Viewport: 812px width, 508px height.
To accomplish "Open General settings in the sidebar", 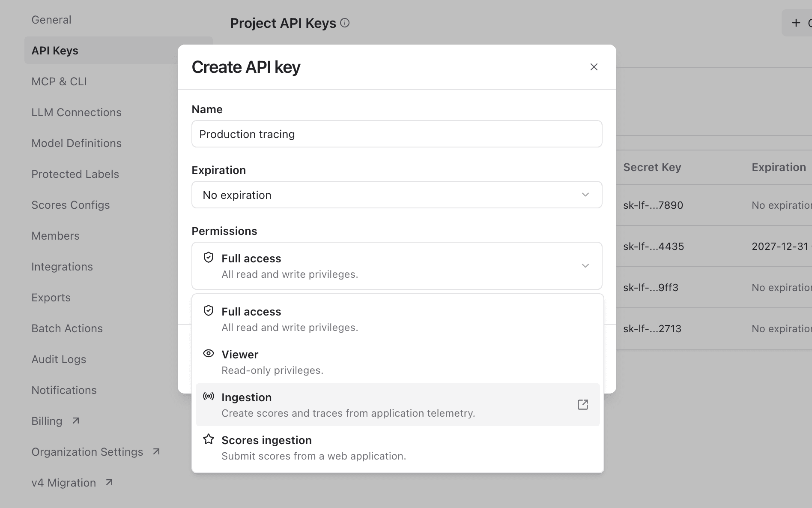I will tap(51, 20).
